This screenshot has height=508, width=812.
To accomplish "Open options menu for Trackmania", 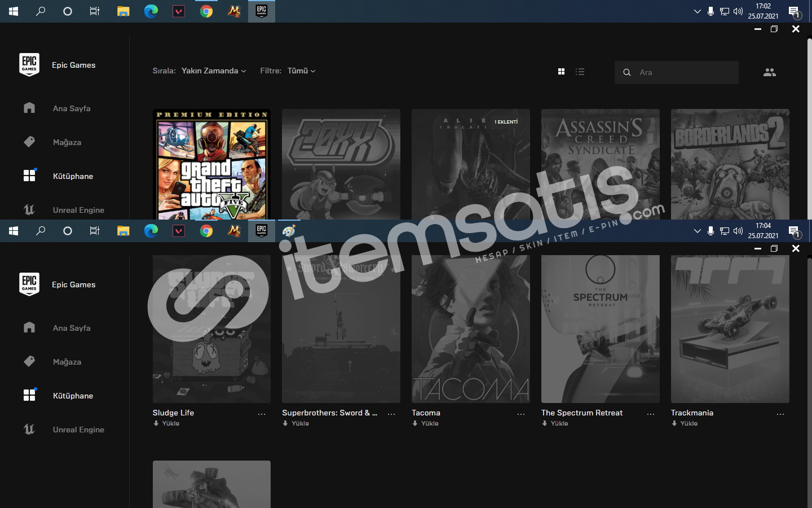I will pos(780,414).
